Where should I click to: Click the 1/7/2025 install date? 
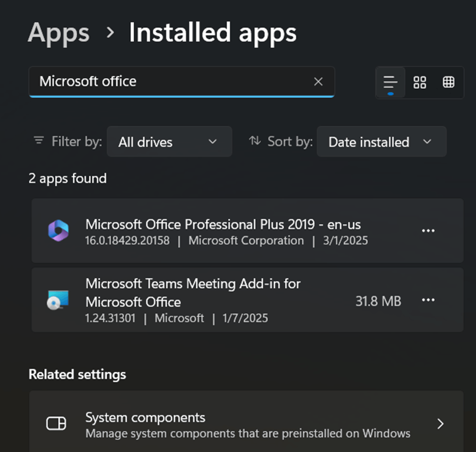pos(245,318)
